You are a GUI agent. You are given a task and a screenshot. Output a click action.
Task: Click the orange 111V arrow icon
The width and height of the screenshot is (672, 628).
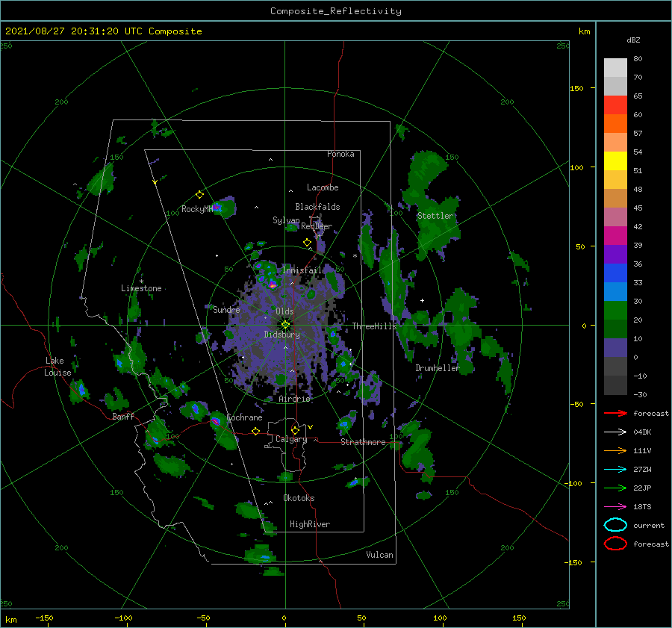[x=615, y=450]
